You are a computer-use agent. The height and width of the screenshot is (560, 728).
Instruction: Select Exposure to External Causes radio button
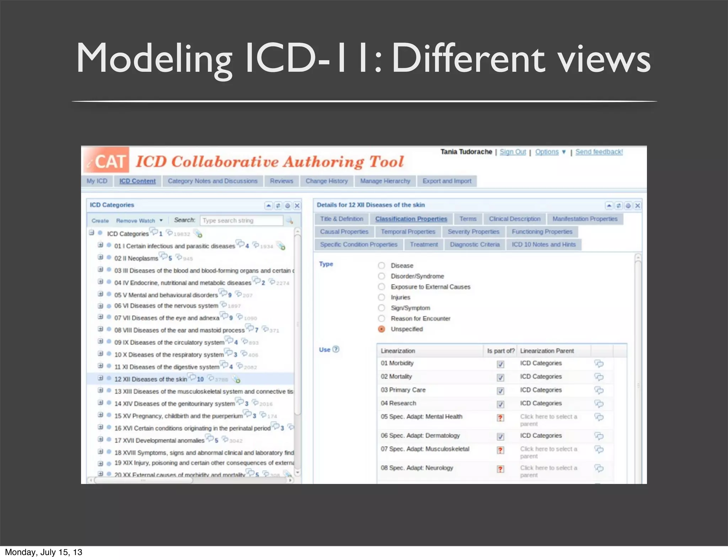tap(381, 287)
